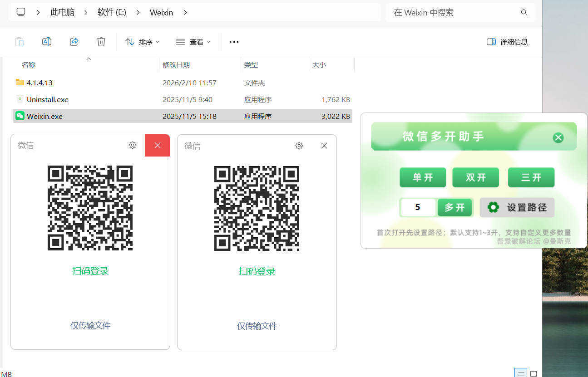This screenshot has width=588, height=377.
Task: Click the 3,022 KB size cell
Action: click(x=336, y=116)
